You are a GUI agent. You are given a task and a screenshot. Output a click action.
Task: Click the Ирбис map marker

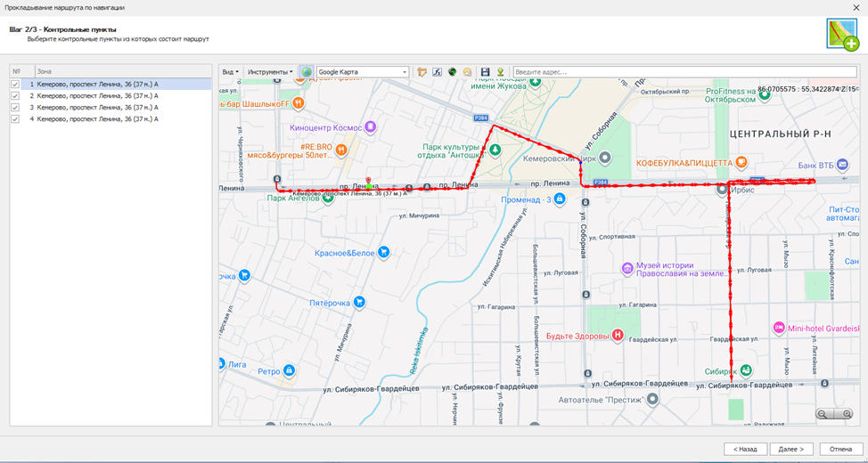[x=722, y=190]
